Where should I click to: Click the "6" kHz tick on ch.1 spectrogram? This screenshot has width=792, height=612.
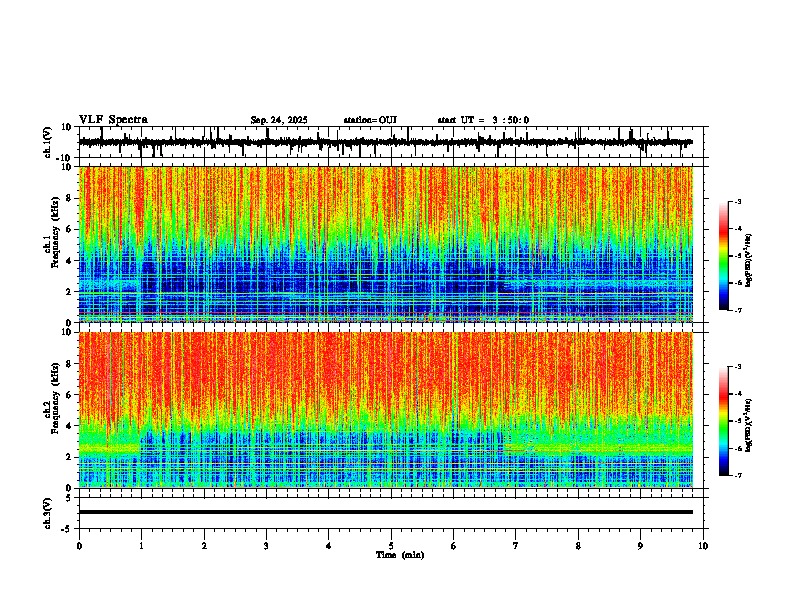[70, 229]
